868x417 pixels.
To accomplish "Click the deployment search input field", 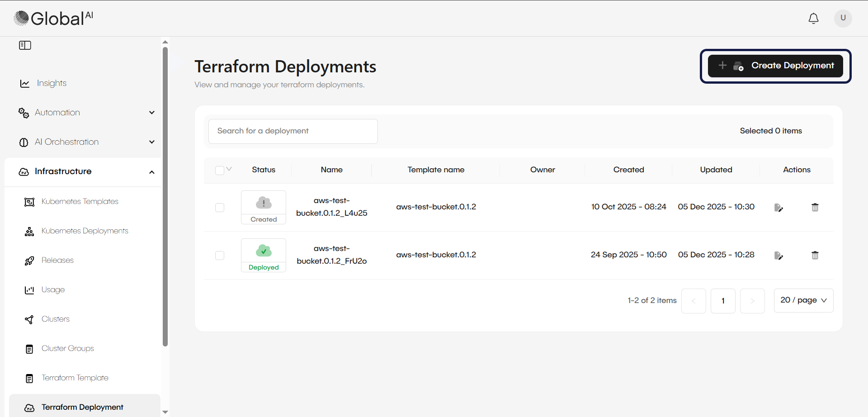I will [293, 131].
